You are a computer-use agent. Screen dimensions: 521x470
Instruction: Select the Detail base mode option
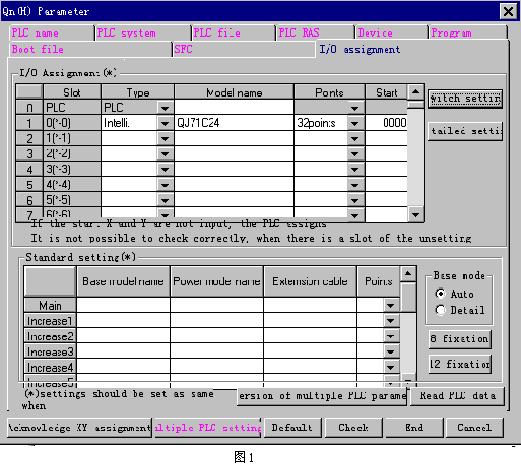tap(440, 310)
